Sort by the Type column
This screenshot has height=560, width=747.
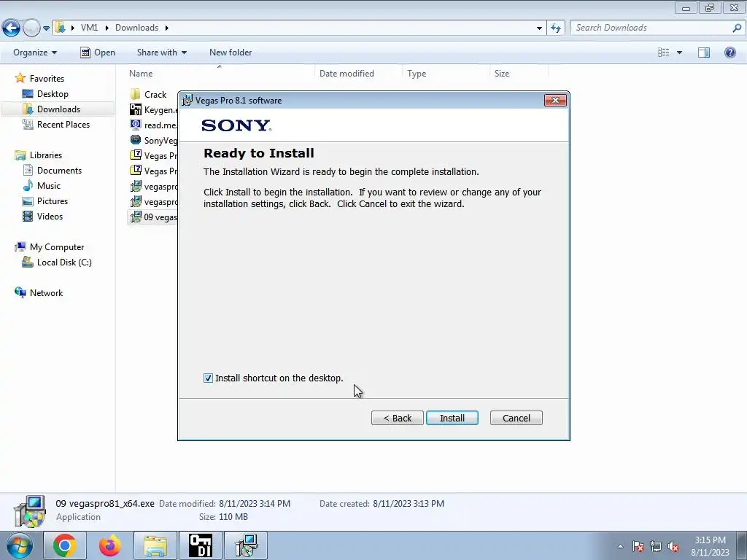point(417,74)
